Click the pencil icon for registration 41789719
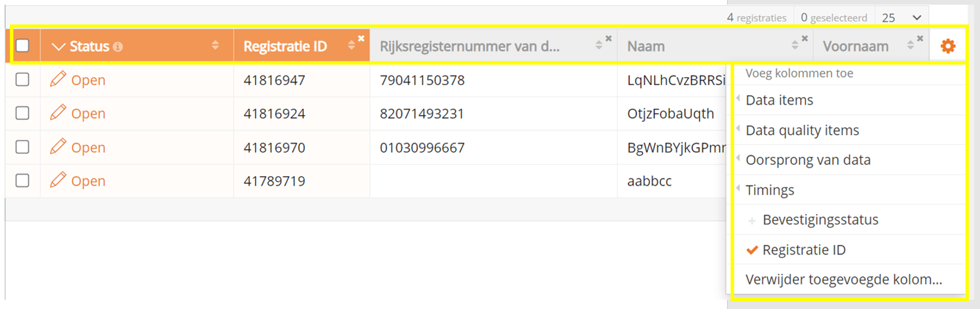The width and height of the screenshot is (980, 309). point(58,180)
